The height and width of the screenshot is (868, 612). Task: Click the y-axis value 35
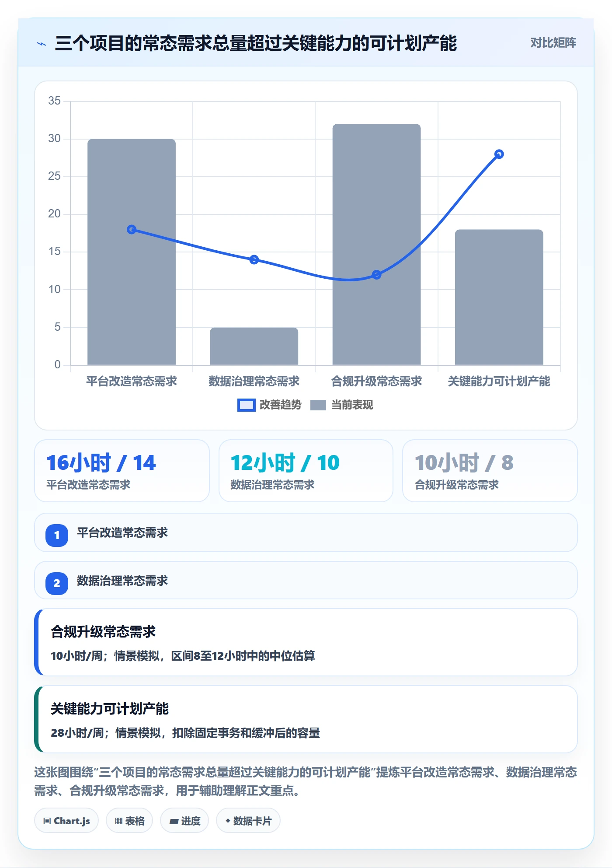54,101
